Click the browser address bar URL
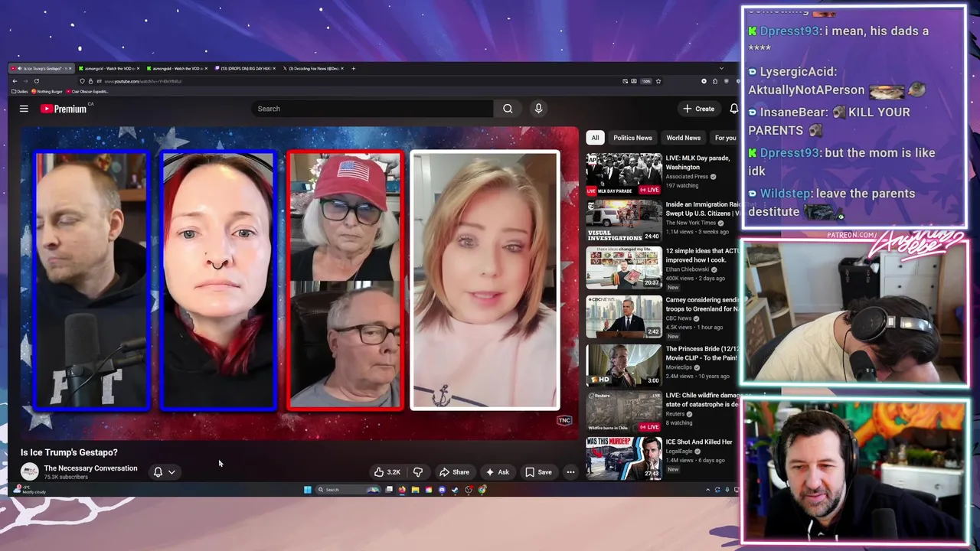980x551 pixels. pos(143,81)
